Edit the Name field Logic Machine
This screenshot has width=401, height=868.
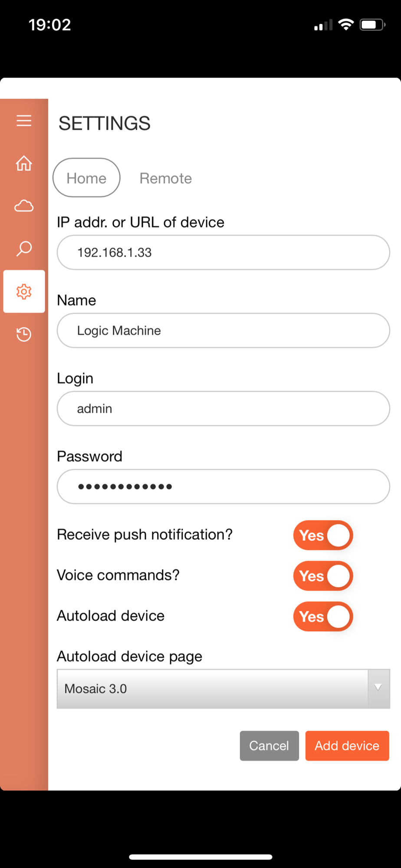(x=223, y=330)
